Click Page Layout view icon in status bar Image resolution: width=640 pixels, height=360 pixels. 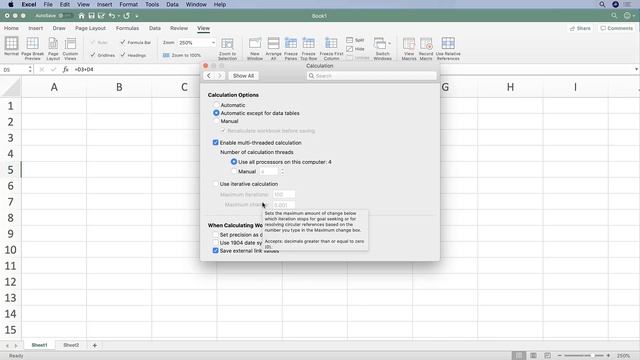pos(533,356)
